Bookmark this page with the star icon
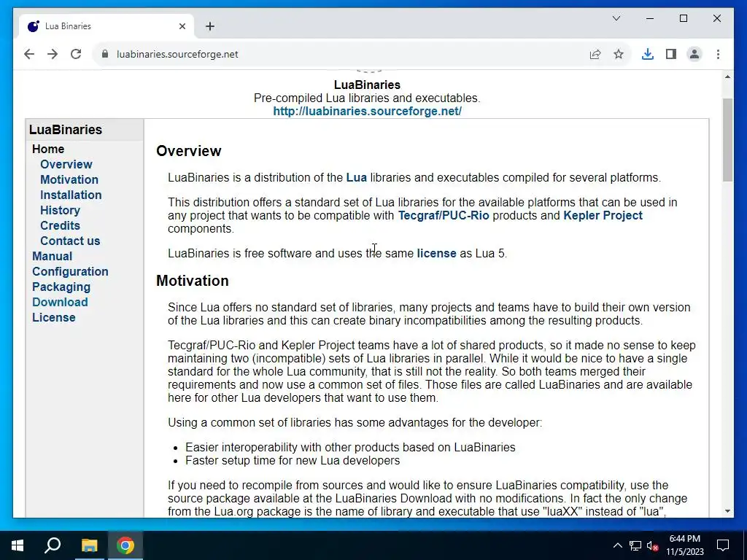The height and width of the screenshot is (560, 747). coord(619,54)
